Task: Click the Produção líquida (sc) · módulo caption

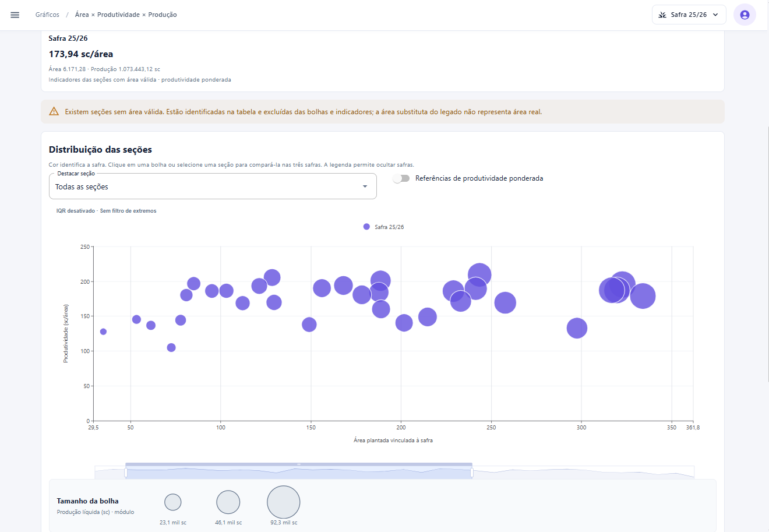Action: click(96, 512)
